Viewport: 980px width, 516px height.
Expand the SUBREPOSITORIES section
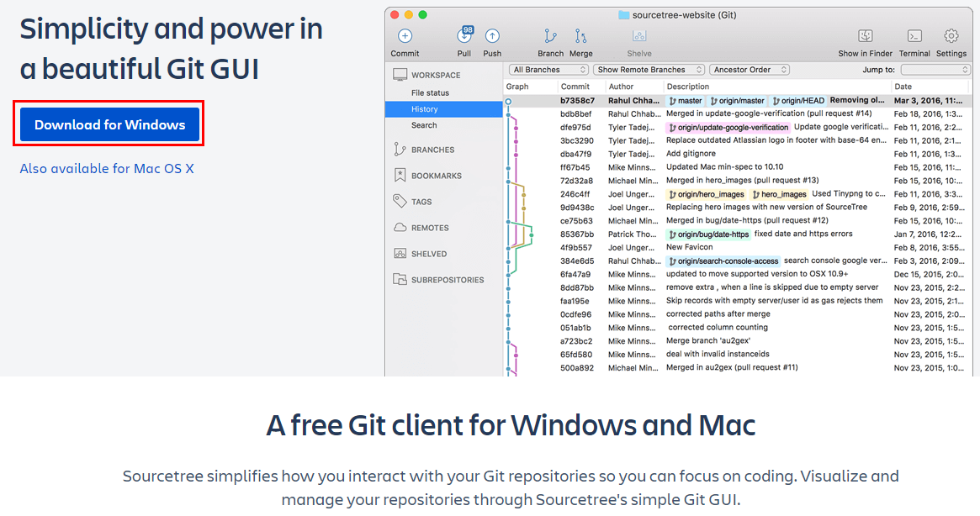(x=448, y=280)
